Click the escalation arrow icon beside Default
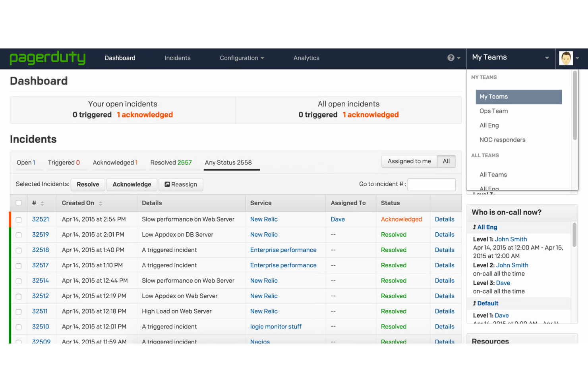588x392 pixels. tap(474, 303)
